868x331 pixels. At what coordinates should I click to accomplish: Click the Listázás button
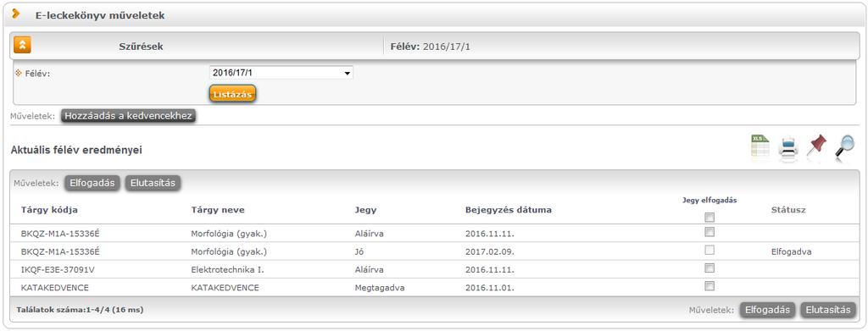coord(232,94)
